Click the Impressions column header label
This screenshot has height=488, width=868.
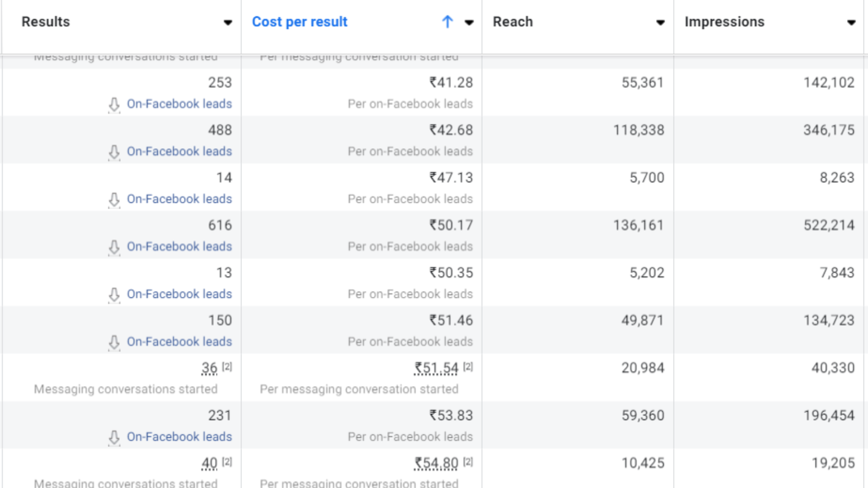[724, 22]
